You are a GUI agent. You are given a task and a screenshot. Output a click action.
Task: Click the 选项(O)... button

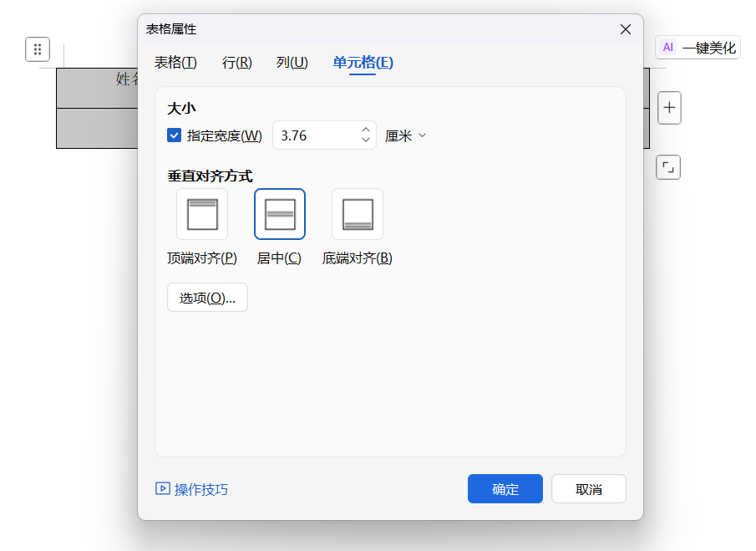tap(207, 298)
